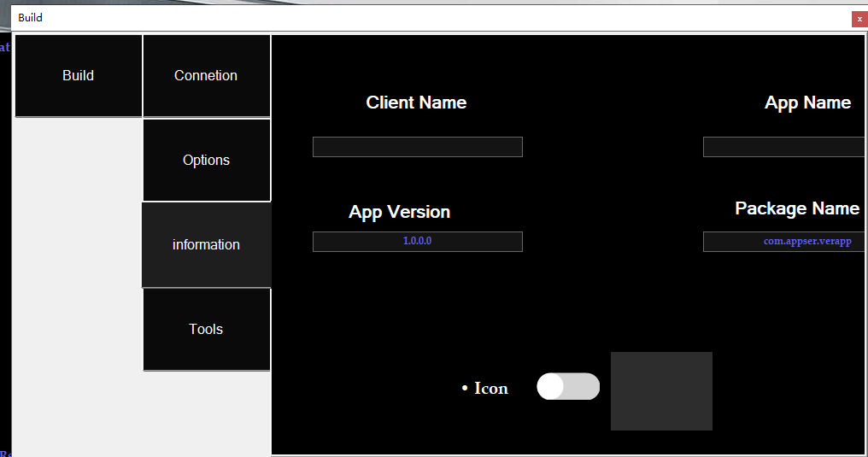
Task: Click the blank gray area under Build
Action: [x=78, y=282]
